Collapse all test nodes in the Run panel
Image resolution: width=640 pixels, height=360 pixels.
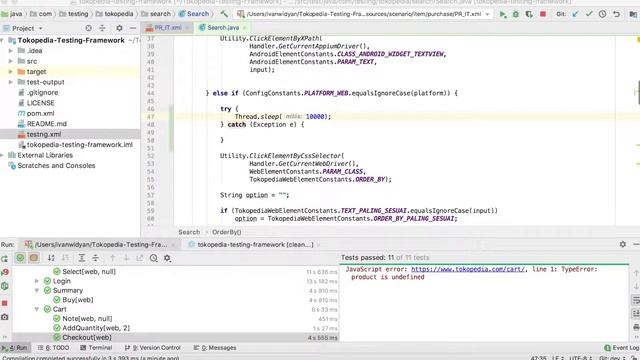(96, 258)
